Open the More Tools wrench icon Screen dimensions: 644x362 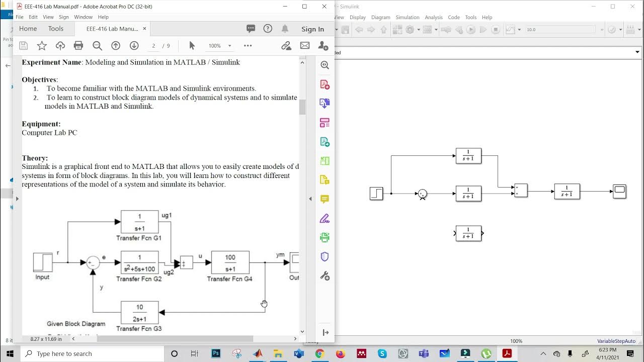coord(325,276)
